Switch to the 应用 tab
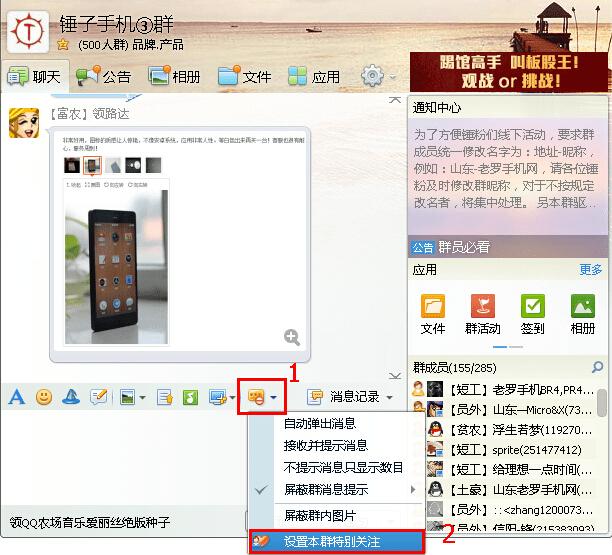Screen dimensions: 612x555 coord(314,76)
